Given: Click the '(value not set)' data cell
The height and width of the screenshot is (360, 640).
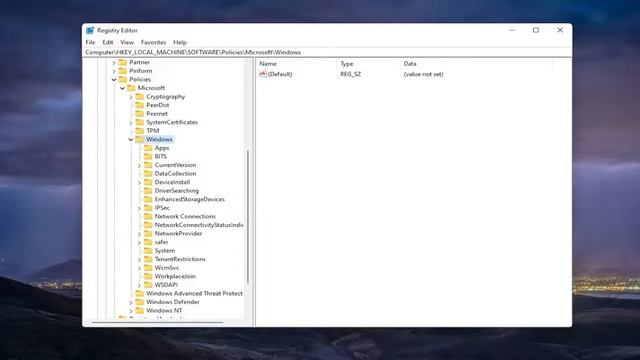Looking at the screenshot, I should pos(423,74).
